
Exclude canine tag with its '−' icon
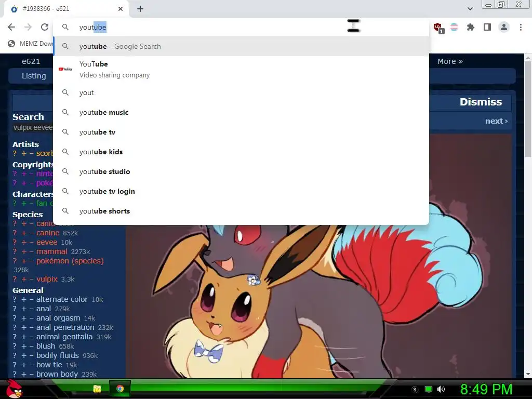(32, 233)
